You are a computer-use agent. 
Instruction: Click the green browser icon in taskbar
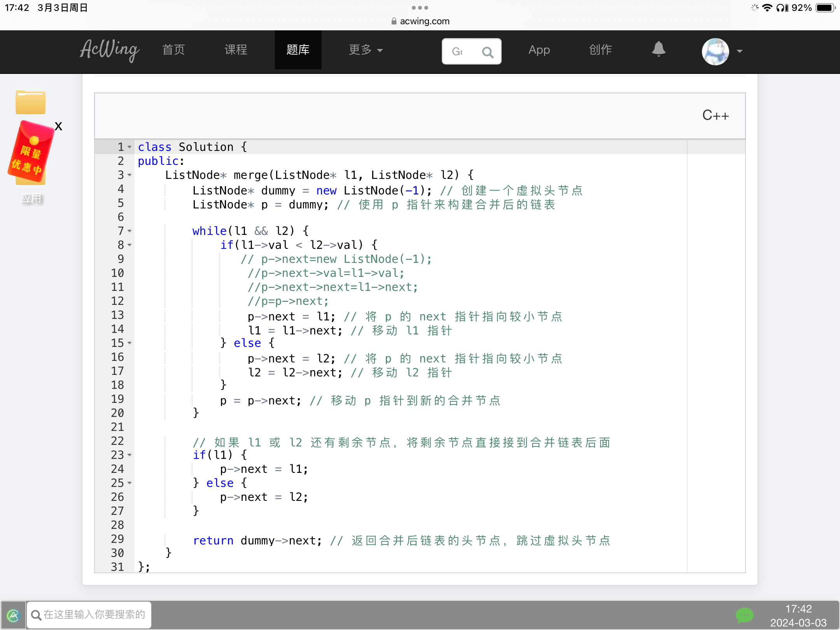tap(13, 615)
